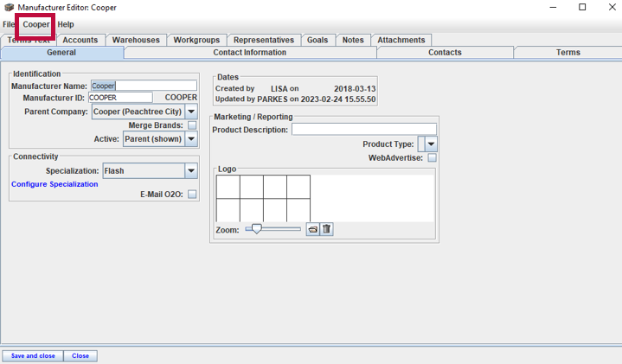Open the File menu

pos(9,24)
